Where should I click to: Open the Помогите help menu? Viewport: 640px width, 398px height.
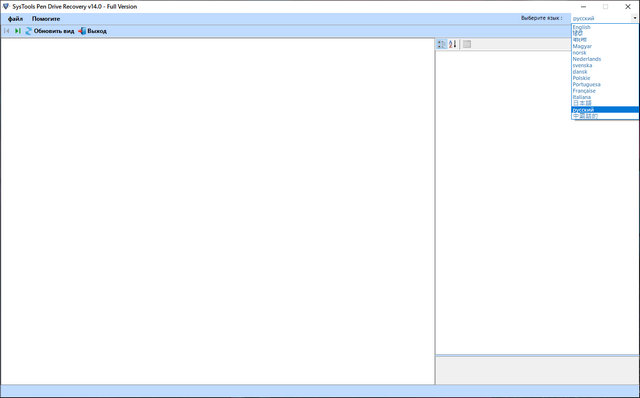(x=46, y=19)
